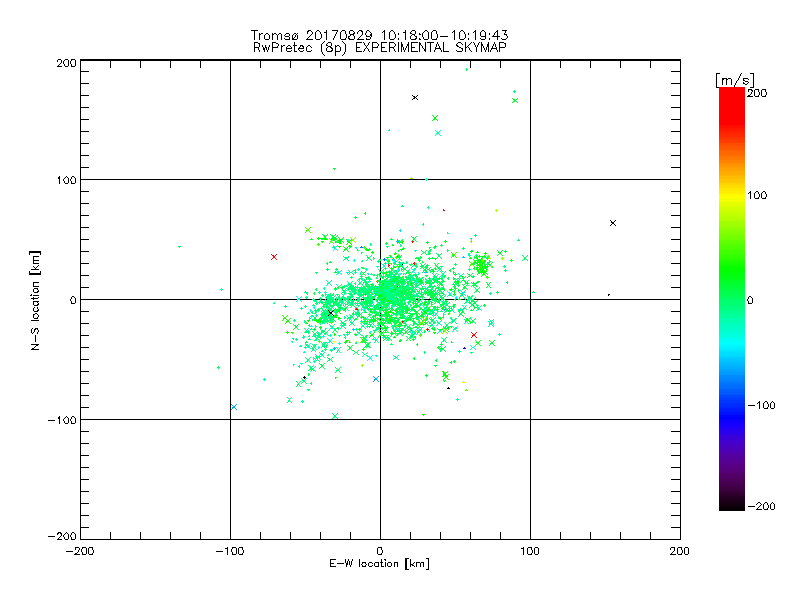Viewport: 800px width, 600px height.
Task: Select the red X marker southeast of the cluster
Action: pyautogui.click(x=474, y=335)
